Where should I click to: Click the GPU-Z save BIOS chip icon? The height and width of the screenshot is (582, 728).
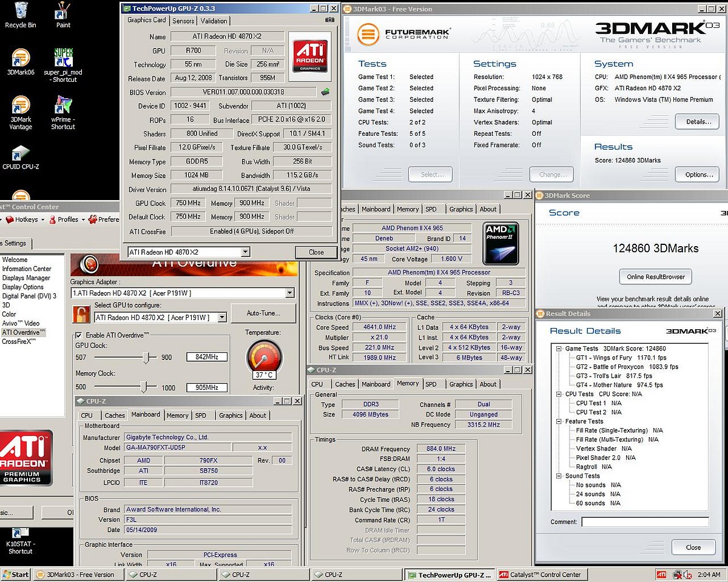click(326, 92)
